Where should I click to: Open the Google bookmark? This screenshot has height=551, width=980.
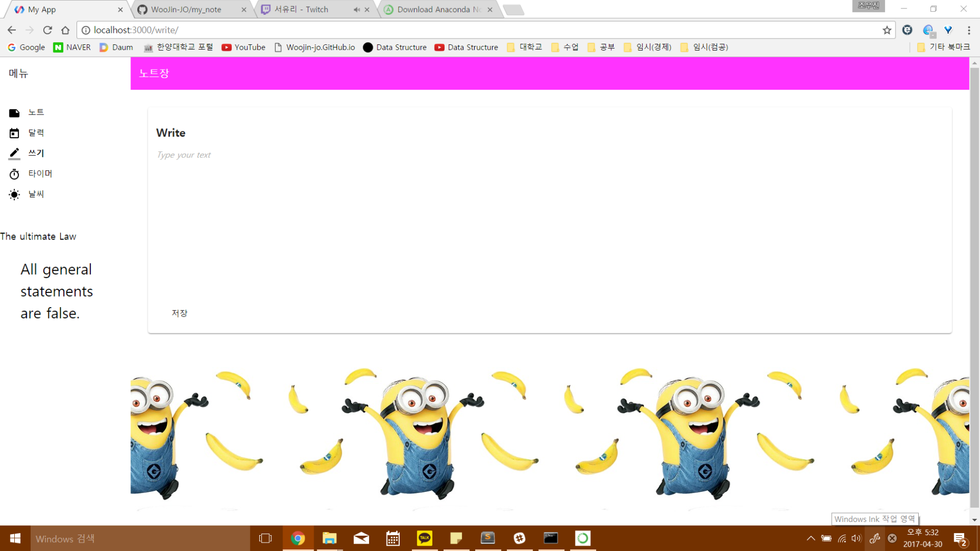click(x=26, y=47)
